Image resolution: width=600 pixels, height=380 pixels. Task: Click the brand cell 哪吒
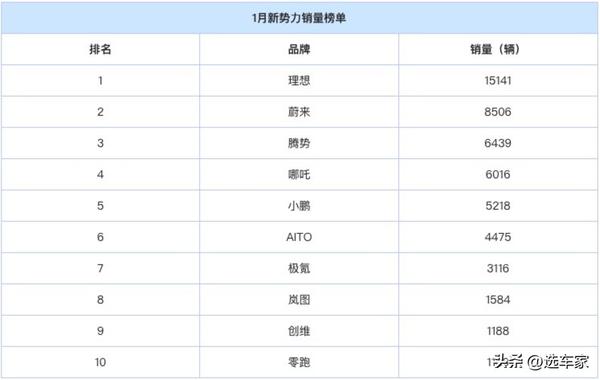[x=299, y=175]
